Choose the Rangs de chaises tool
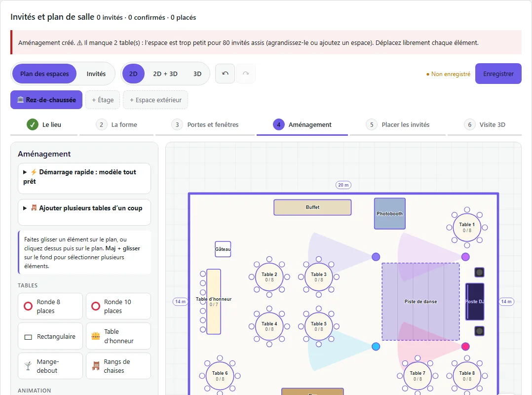The image size is (532, 395). tap(118, 366)
